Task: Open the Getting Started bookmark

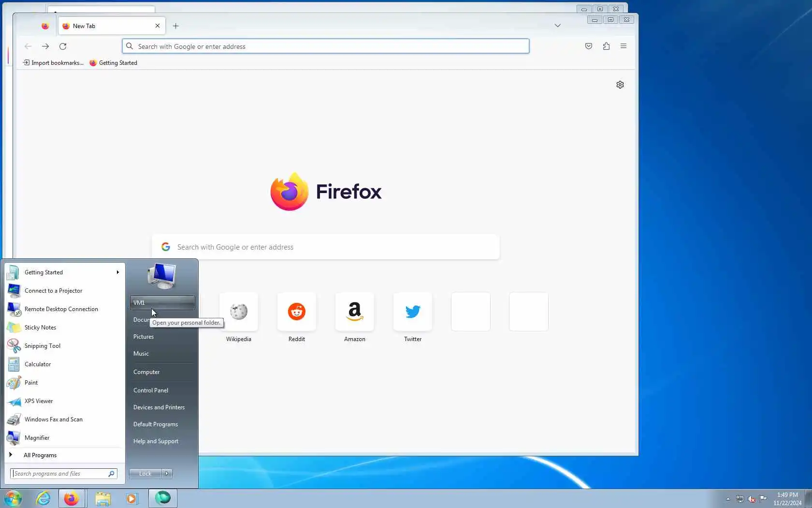Action: (x=113, y=63)
